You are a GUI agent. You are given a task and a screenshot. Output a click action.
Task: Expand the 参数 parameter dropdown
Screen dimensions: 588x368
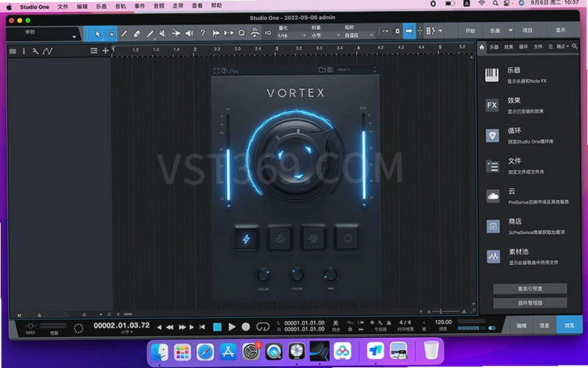(x=74, y=36)
